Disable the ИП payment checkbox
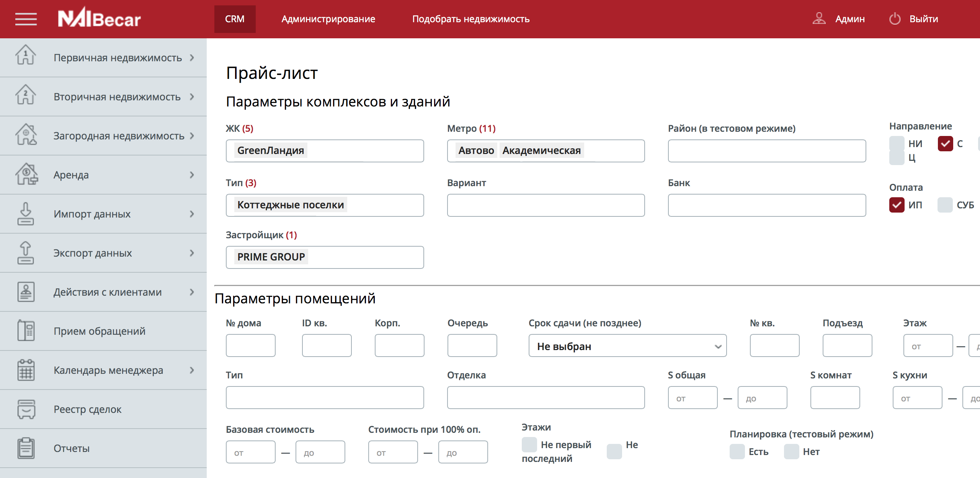Image resolution: width=980 pixels, height=478 pixels. click(897, 205)
